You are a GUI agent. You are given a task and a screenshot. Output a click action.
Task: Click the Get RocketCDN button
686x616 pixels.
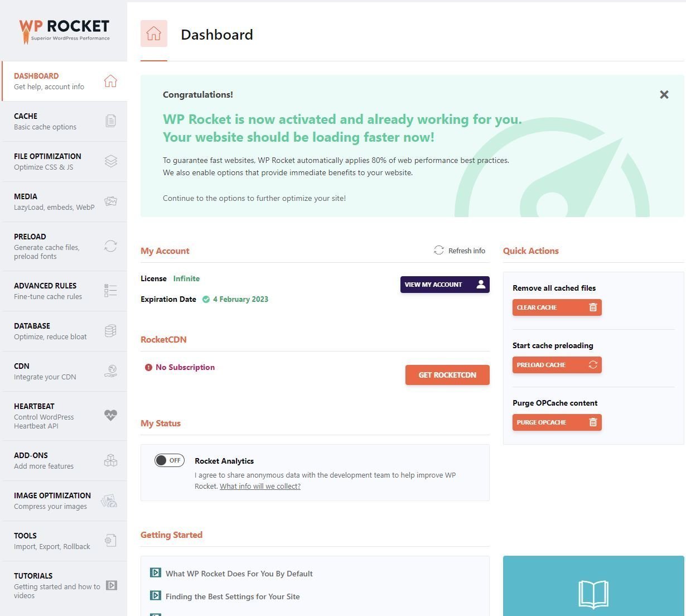pos(447,375)
